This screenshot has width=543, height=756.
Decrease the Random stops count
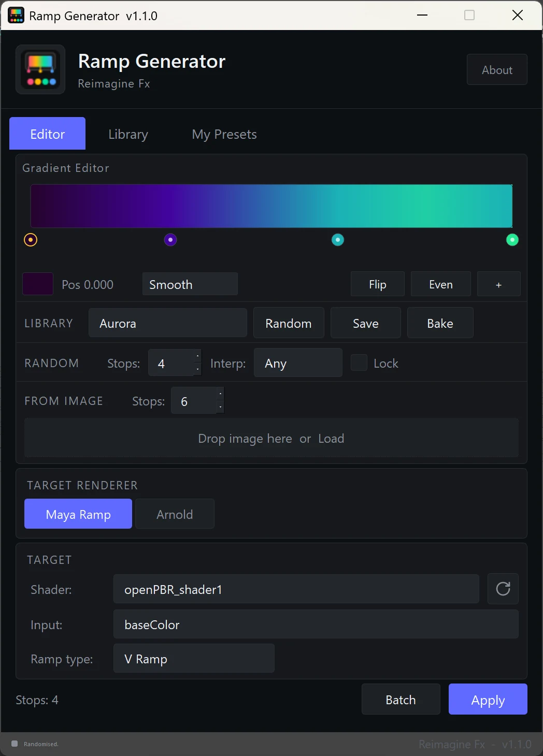(198, 369)
